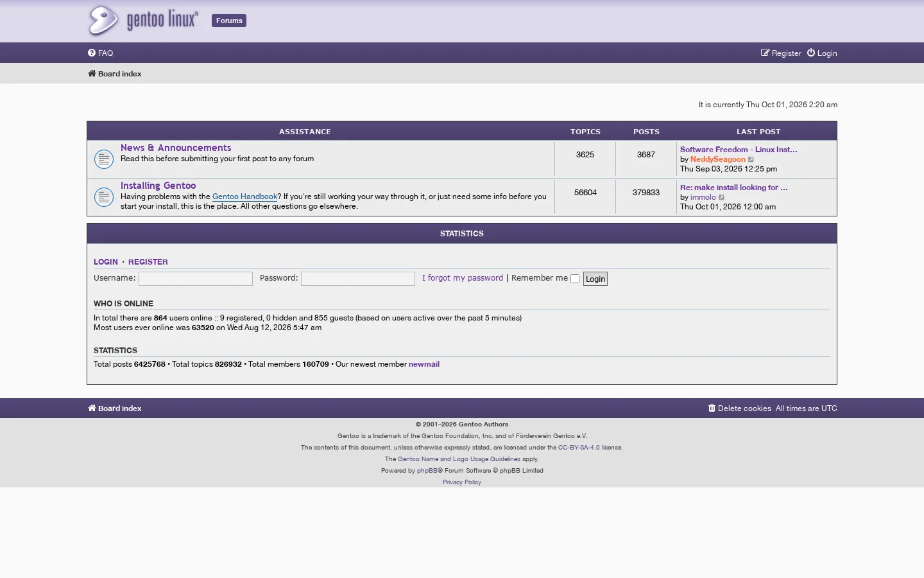
Task: Focus the Password input field
Action: point(358,279)
